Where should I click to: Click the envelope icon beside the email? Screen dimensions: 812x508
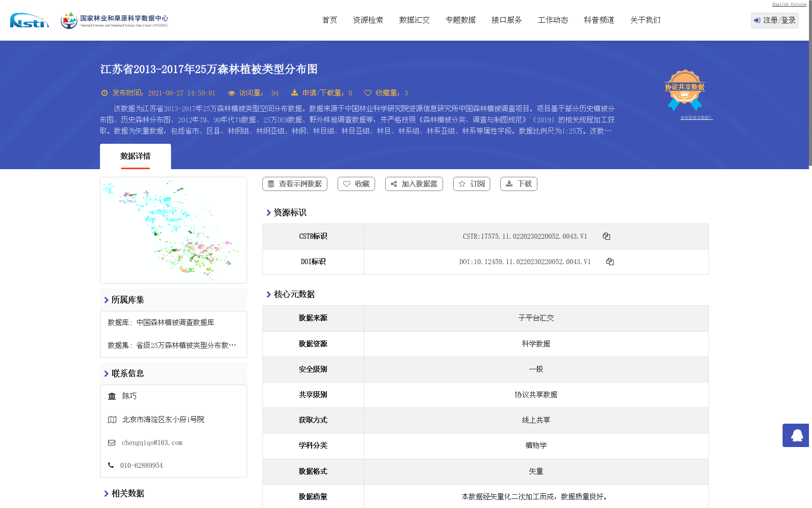112,443
